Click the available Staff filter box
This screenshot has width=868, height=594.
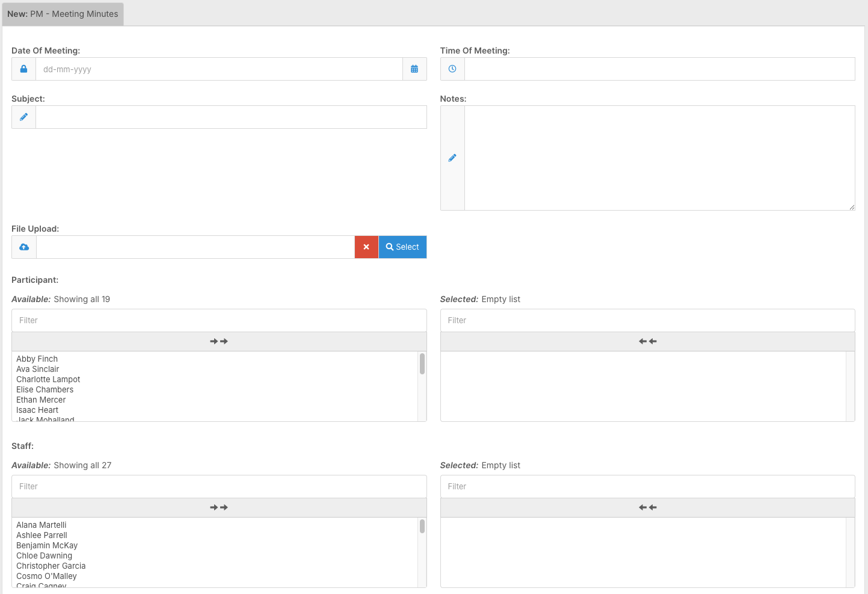[x=219, y=487]
